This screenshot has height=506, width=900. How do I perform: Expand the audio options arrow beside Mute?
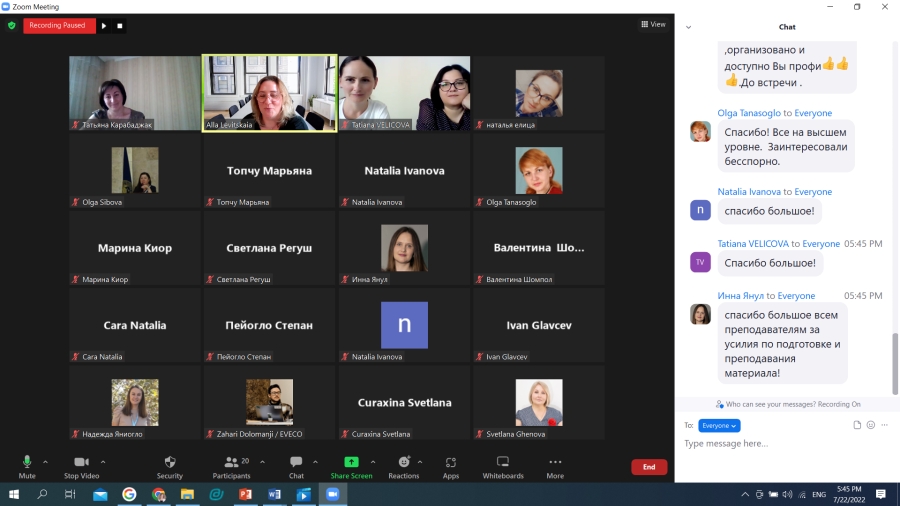(46, 461)
